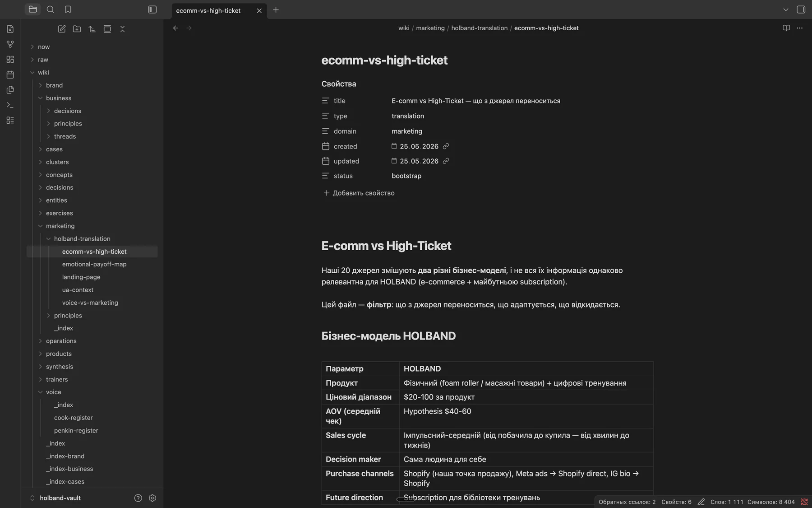This screenshot has height=508, width=812.
Task: Create a new folder icon
Action: (77, 29)
